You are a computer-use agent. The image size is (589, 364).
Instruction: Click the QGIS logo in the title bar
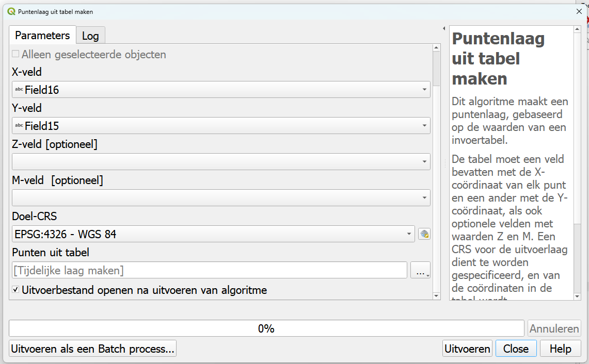(x=11, y=11)
